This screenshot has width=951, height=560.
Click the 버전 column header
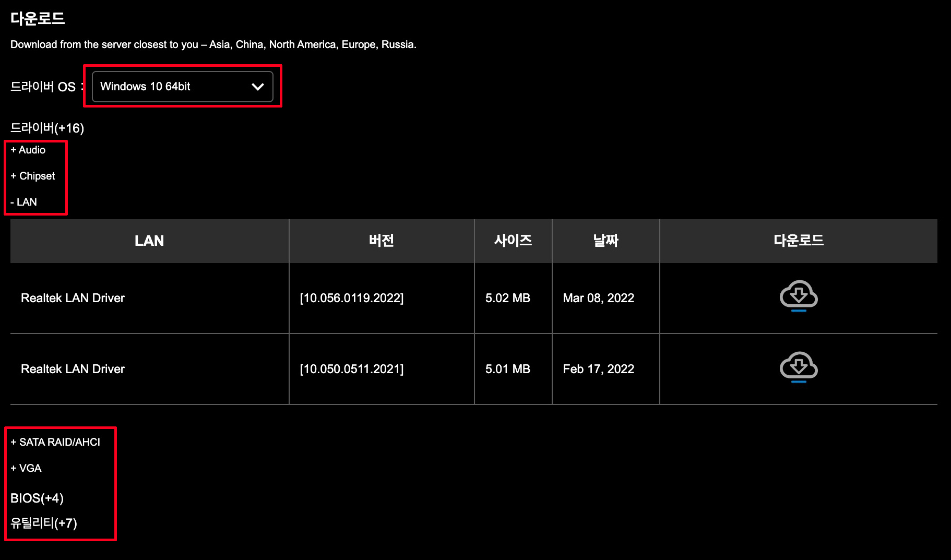(x=382, y=241)
